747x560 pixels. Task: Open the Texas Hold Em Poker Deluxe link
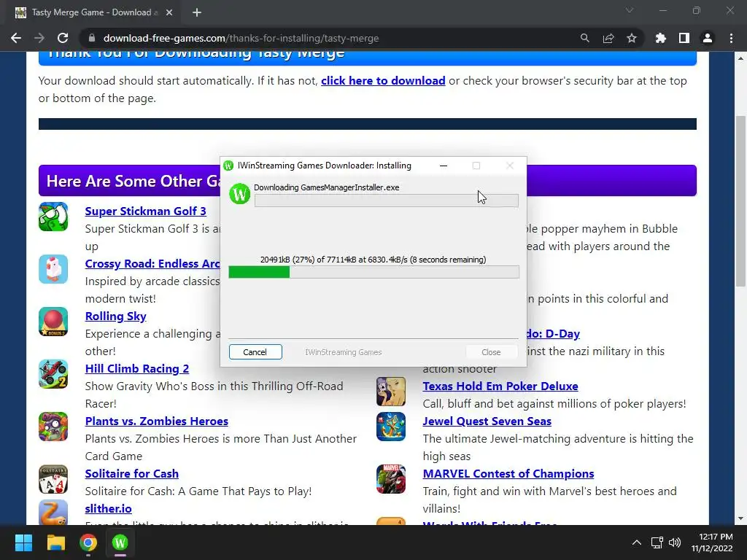[x=500, y=386]
